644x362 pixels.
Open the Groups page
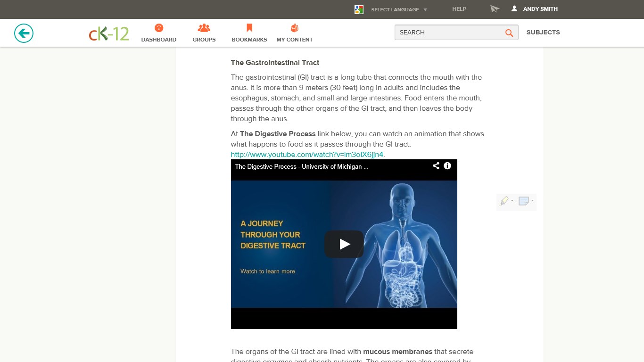[204, 33]
